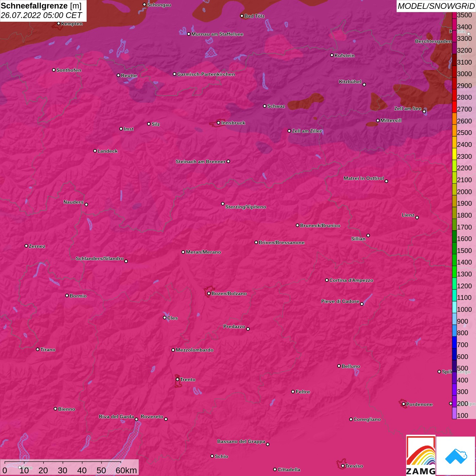Select the Steinach am Brenner label

coord(200,161)
